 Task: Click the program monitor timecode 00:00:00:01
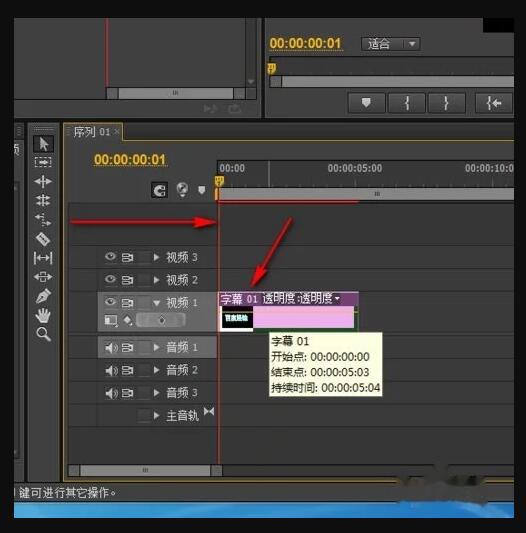click(305, 44)
